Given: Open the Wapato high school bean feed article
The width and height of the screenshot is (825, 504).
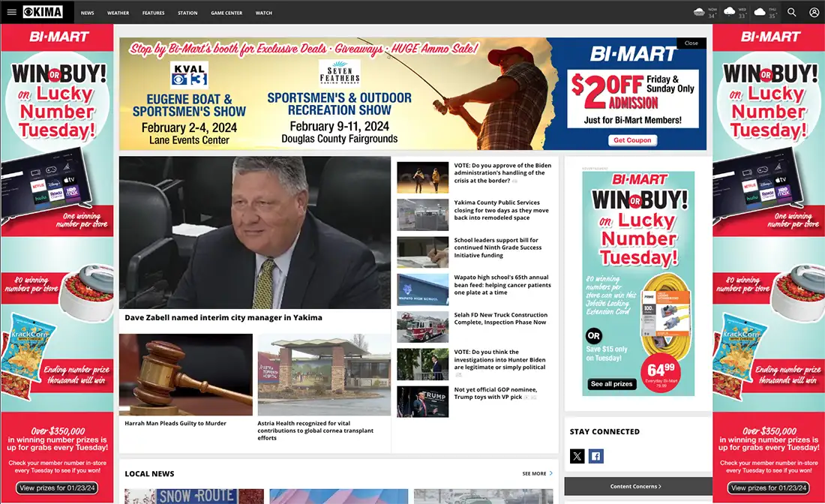Looking at the screenshot, I should pos(502,284).
